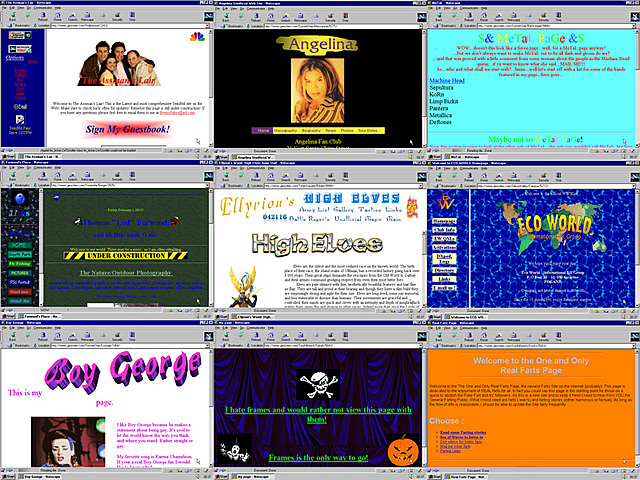
Task: Open Go menu in Real Farts Page window
Action: click(x=453, y=328)
